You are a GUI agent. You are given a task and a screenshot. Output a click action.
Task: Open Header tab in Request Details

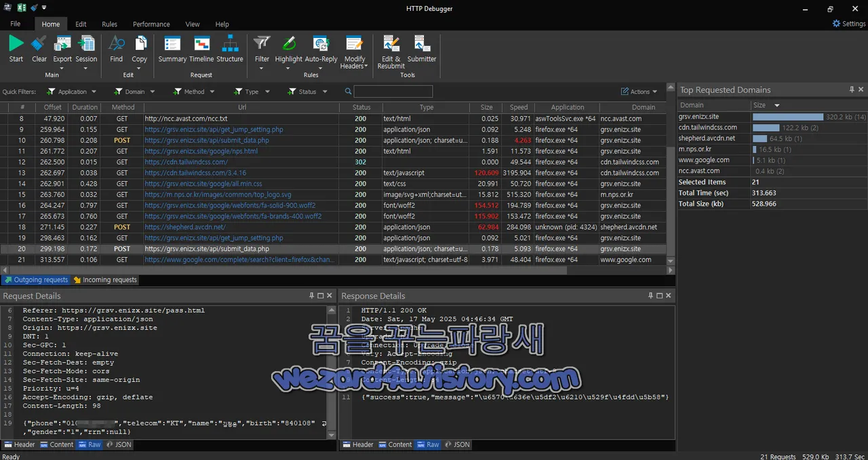(x=20, y=444)
